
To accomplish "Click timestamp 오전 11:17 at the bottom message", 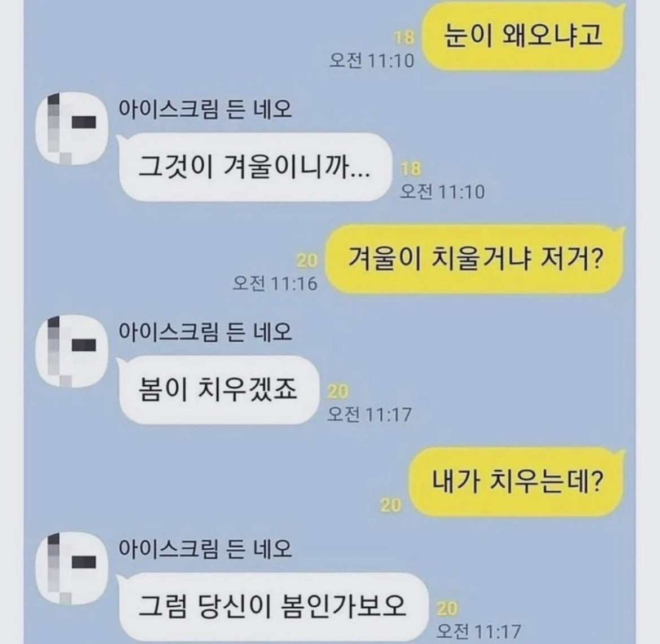I will [478, 631].
